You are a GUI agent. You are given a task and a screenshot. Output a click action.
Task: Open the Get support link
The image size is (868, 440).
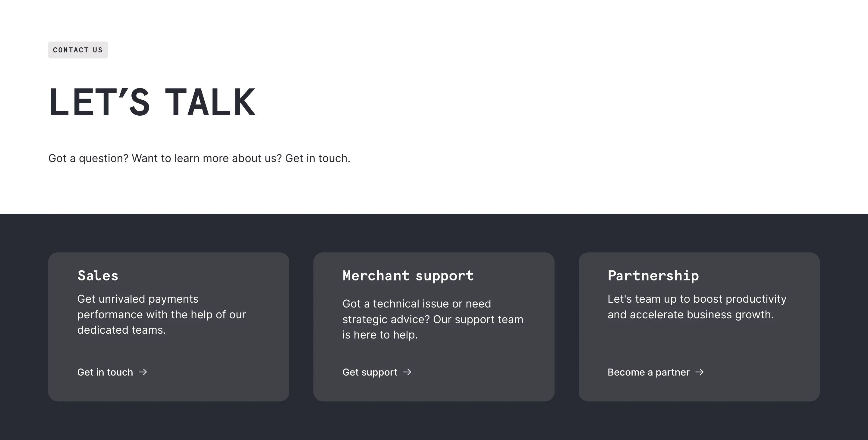[370, 372]
